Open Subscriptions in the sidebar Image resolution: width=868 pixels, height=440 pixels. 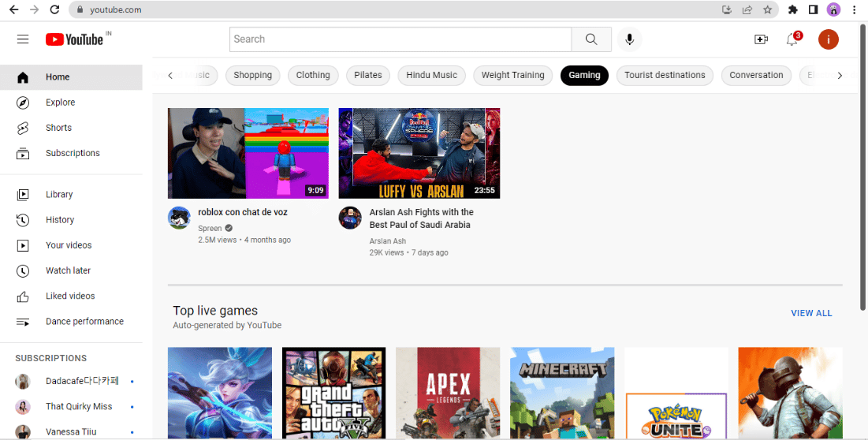pyautogui.click(x=71, y=153)
